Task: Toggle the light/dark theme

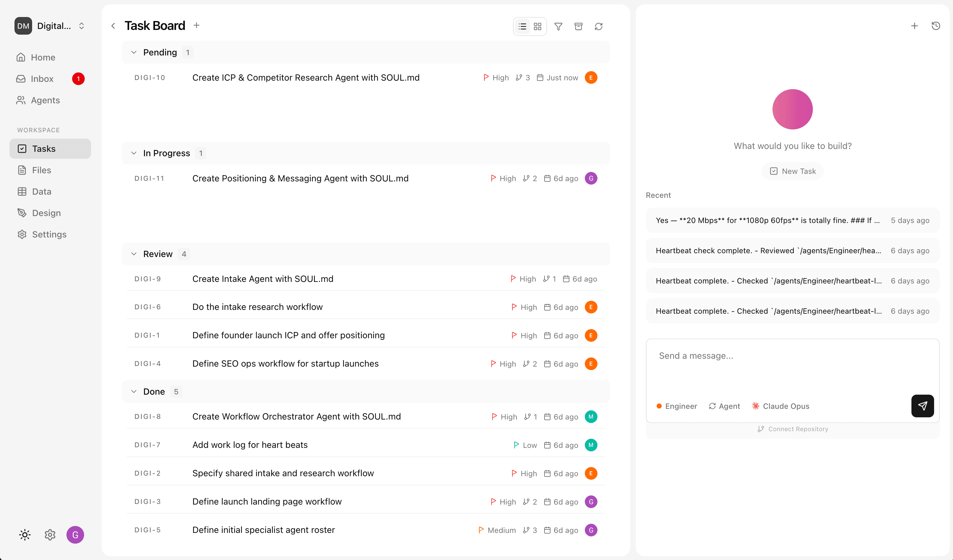Action: 24,534
